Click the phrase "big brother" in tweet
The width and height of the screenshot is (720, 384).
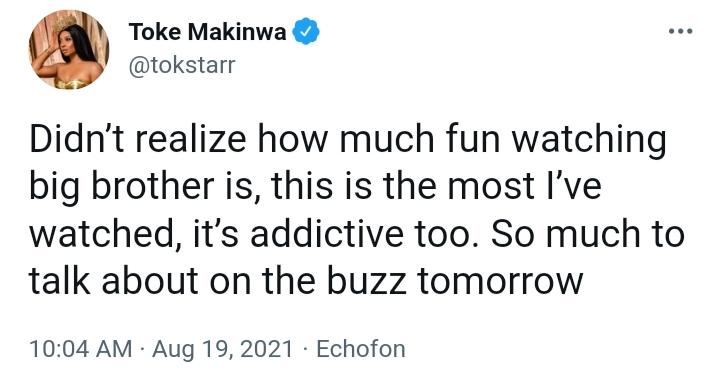tap(121, 187)
